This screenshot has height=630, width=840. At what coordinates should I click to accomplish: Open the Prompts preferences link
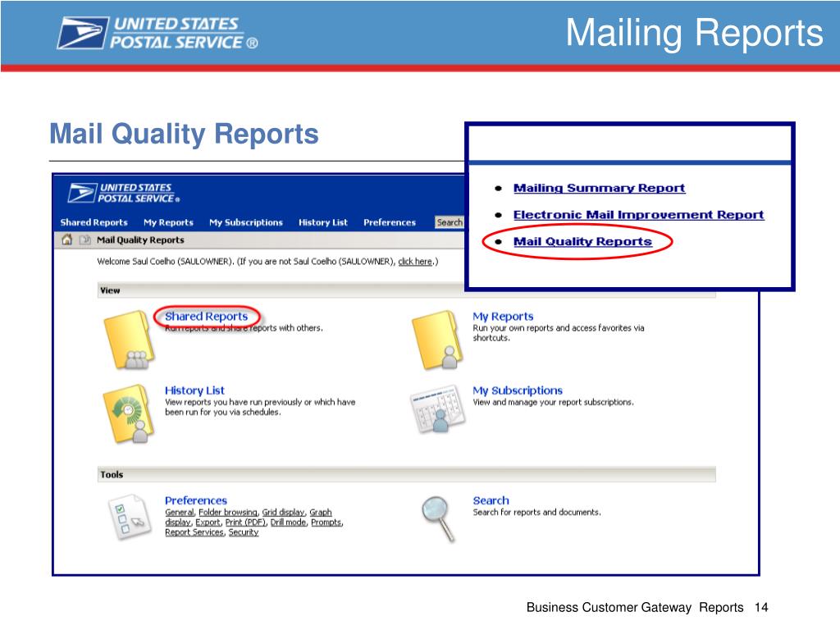tap(326, 523)
